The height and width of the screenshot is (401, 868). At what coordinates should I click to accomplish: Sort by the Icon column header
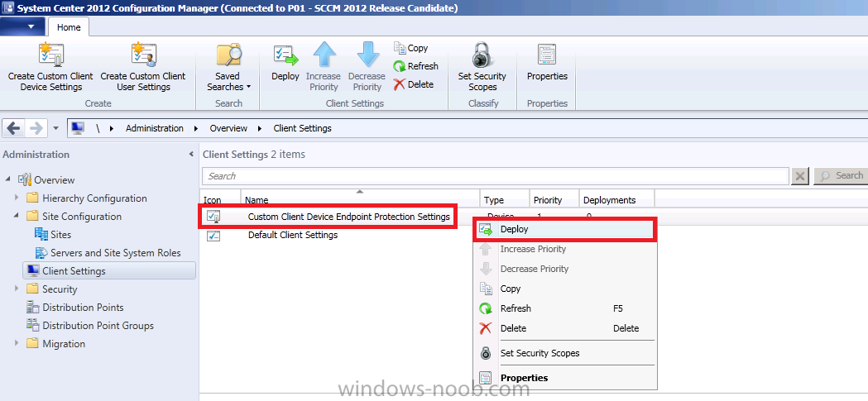pyautogui.click(x=220, y=199)
